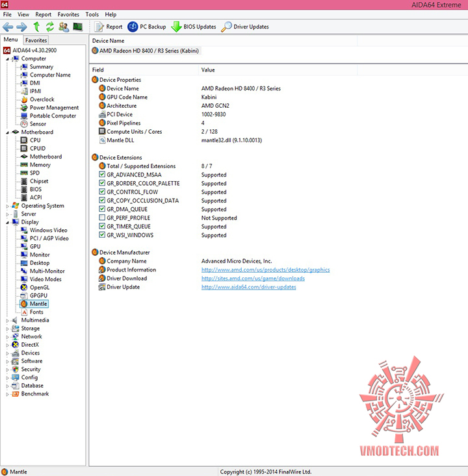Click the Forward navigation arrow
Screen dimensions: 468x476
pos(21,27)
